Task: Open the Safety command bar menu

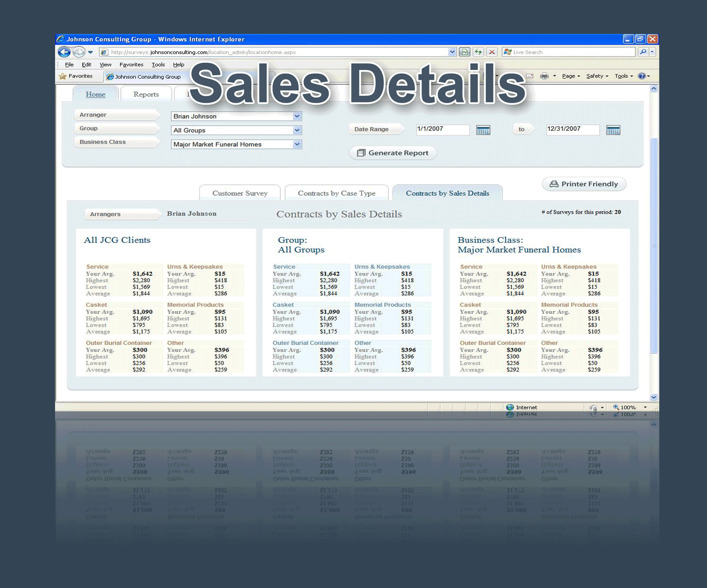Action: pos(597,76)
